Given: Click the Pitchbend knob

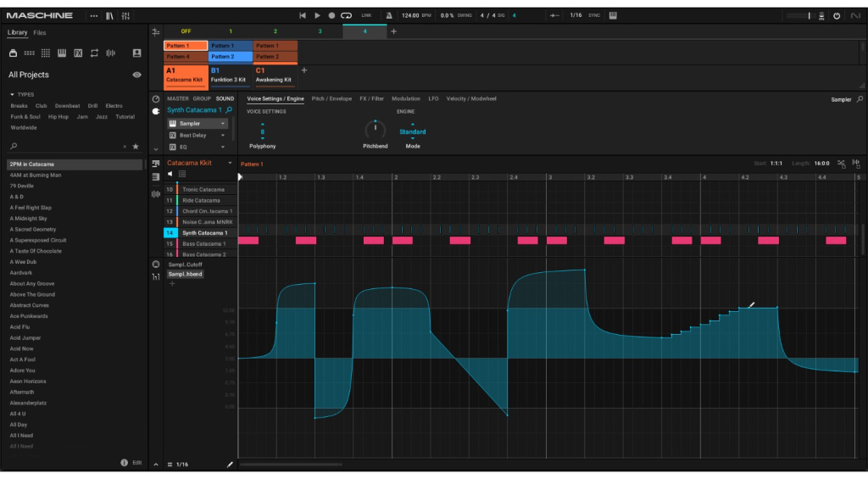Looking at the screenshot, I should pos(375,129).
